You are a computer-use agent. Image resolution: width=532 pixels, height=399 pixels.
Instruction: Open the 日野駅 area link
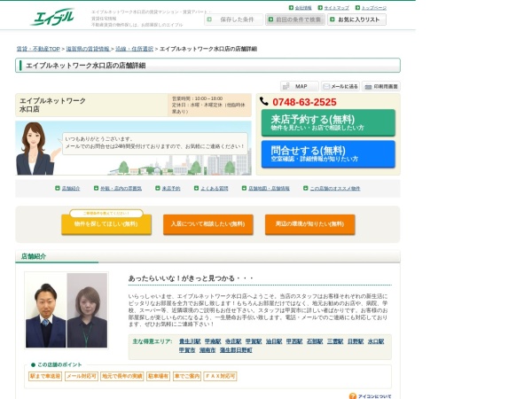point(356,341)
